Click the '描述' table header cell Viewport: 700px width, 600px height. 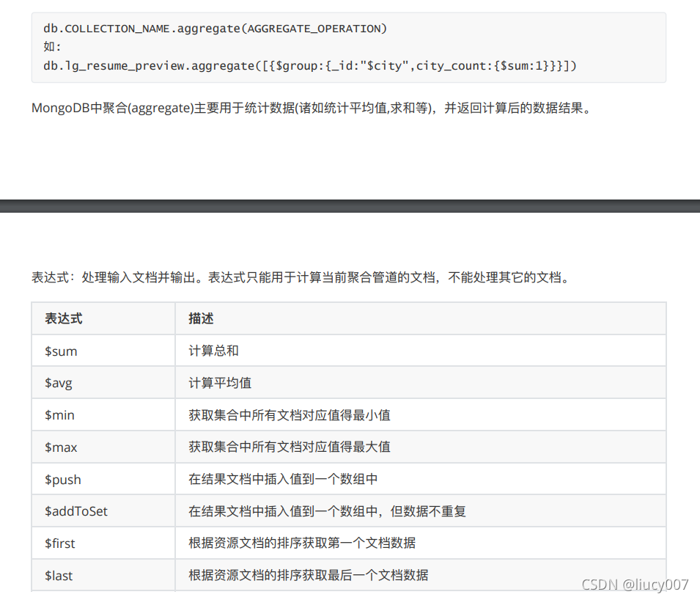click(421, 318)
